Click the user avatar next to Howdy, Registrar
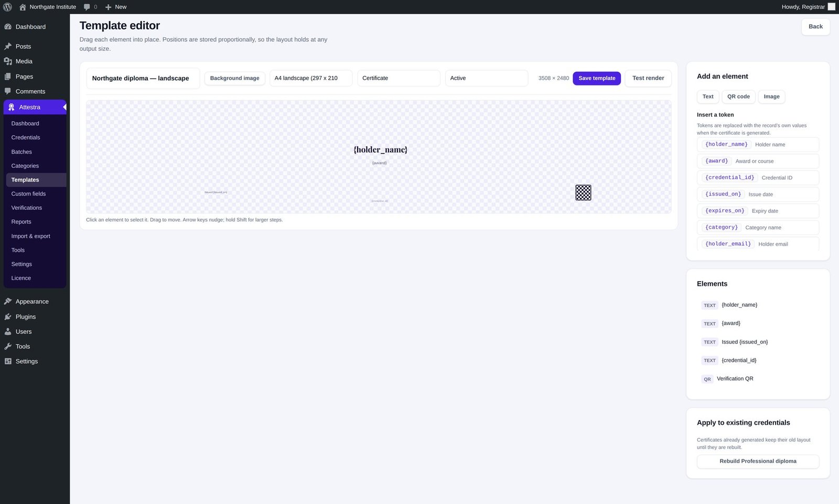The width and height of the screenshot is (839, 504). [831, 7]
